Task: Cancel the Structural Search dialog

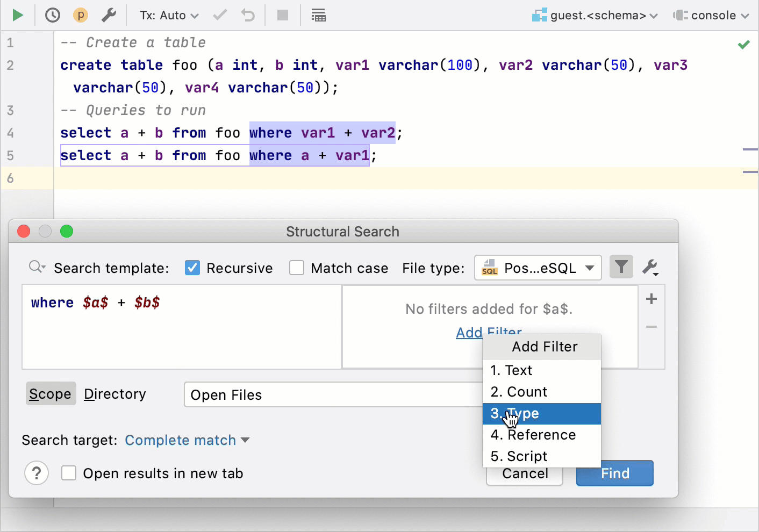Action: (524, 473)
